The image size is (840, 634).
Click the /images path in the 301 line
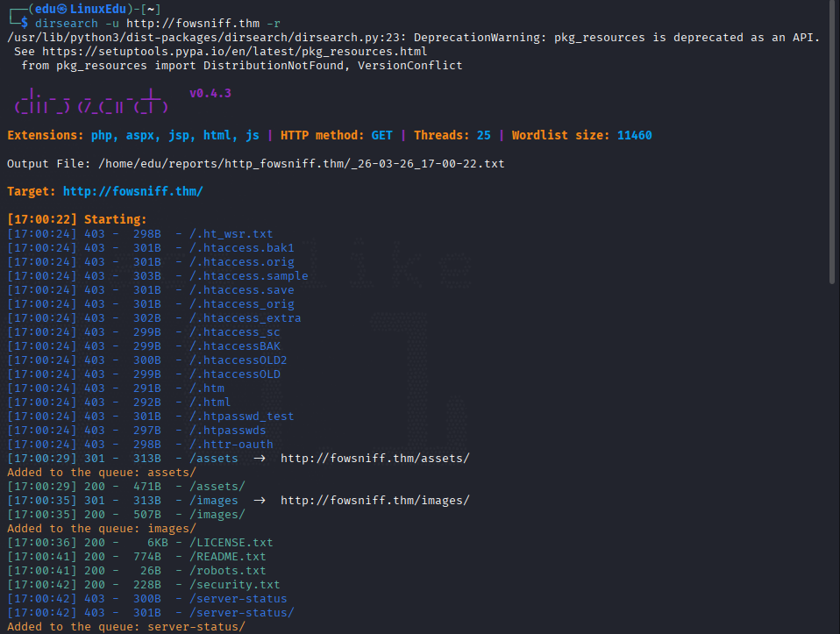214,500
